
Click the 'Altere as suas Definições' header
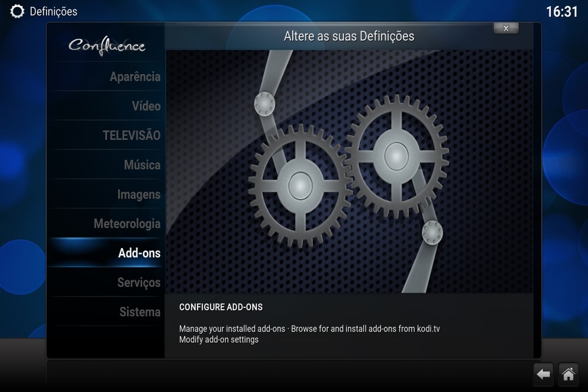tap(349, 36)
